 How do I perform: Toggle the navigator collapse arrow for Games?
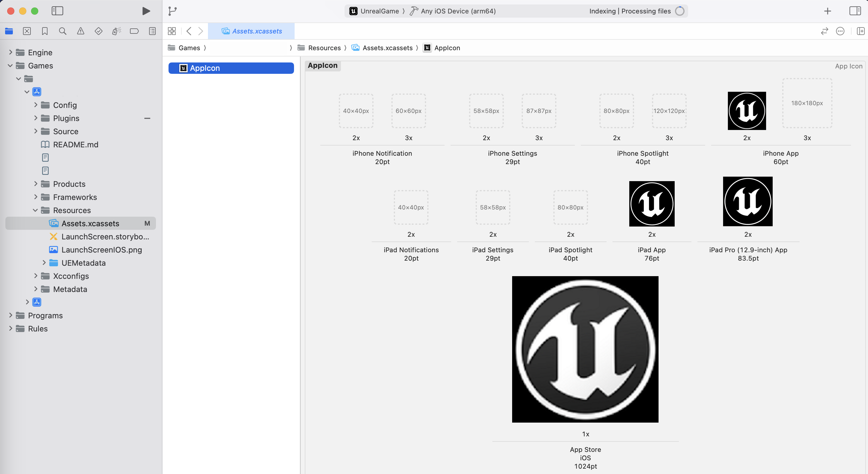[x=10, y=65]
